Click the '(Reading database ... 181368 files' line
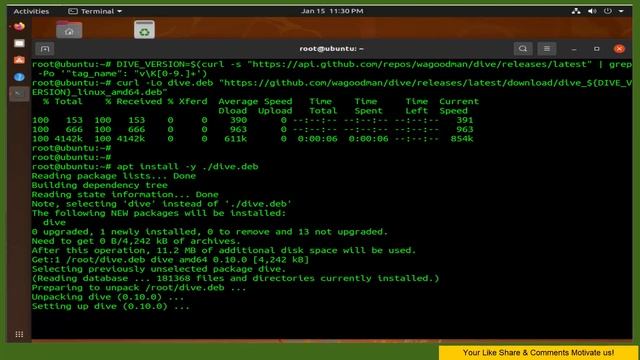Image resolution: width=640 pixels, height=360 pixels. tap(236, 278)
